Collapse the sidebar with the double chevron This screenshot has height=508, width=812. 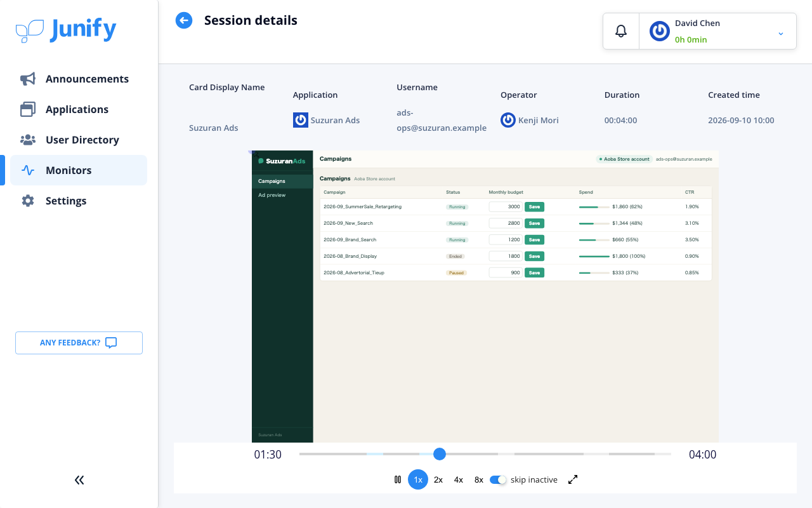pyautogui.click(x=79, y=480)
